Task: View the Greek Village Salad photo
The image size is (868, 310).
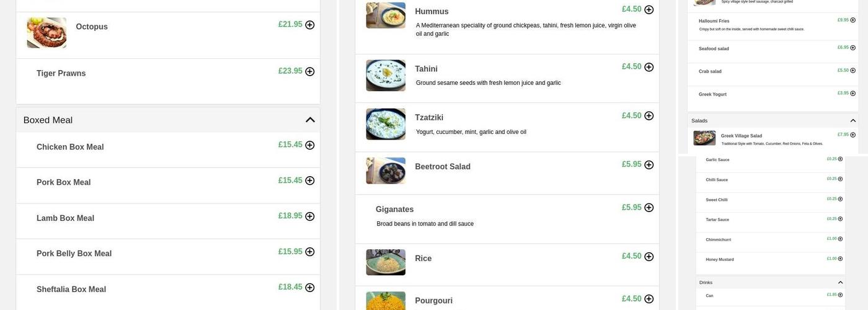Action: pyautogui.click(x=704, y=138)
